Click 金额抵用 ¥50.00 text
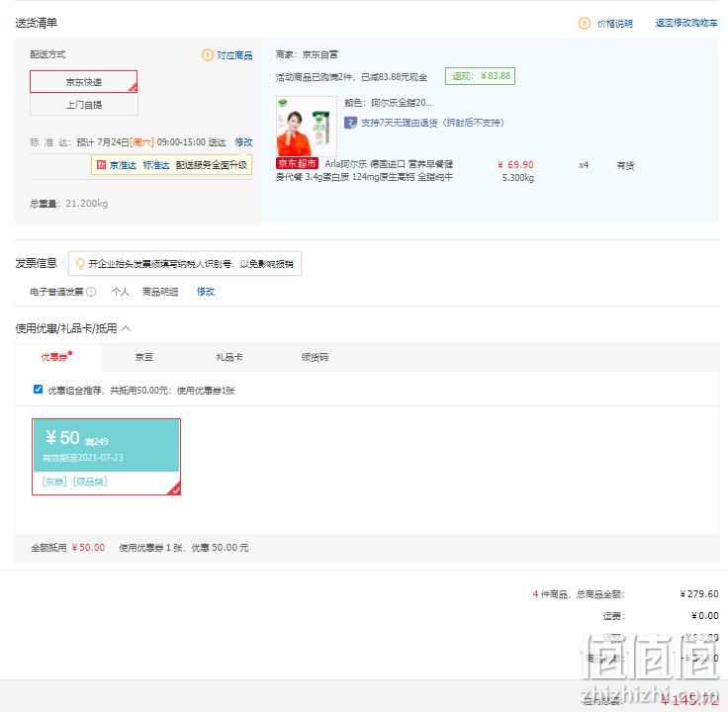728x712 pixels. (68, 548)
